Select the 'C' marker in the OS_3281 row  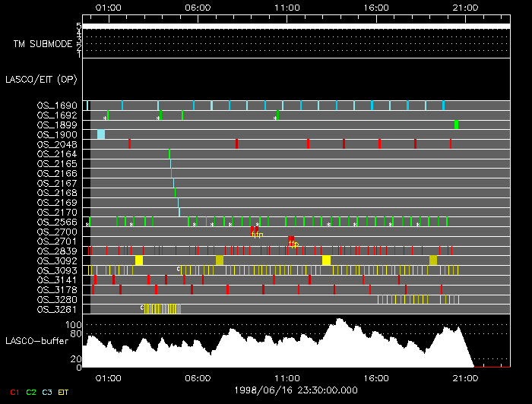tap(142, 308)
